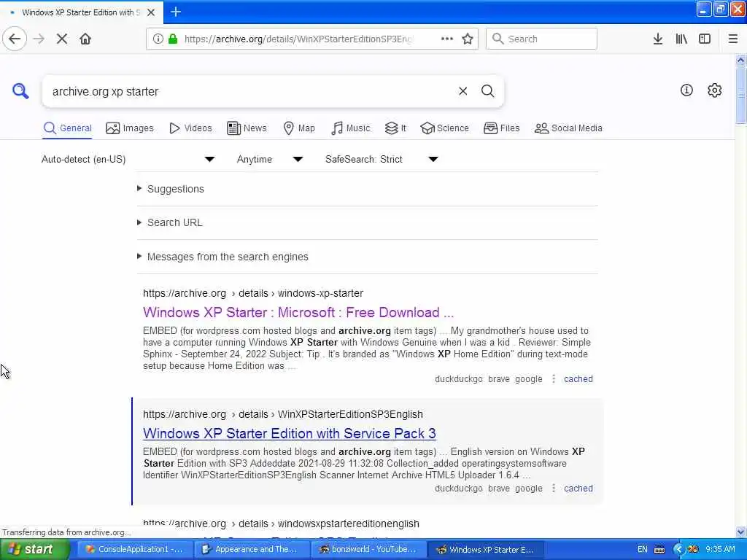The height and width of the screenshot is (560, 747).
Task: Click the blue SearXNG magnifier logo
Action: pos(20,90)
